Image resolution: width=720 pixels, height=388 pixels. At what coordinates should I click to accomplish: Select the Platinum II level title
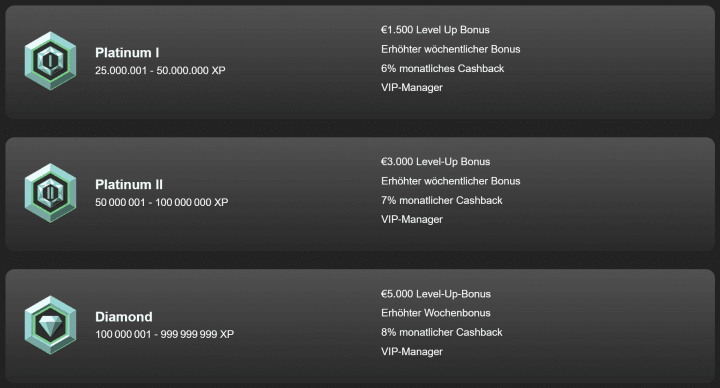[x=129, y=185]
